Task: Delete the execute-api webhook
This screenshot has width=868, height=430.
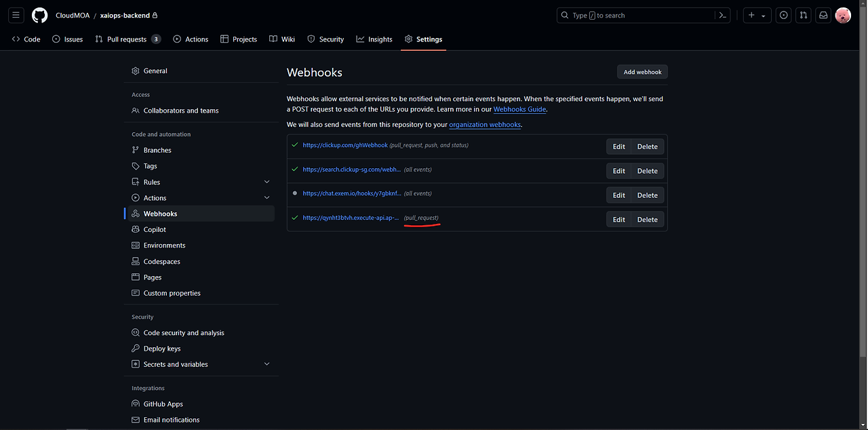Action: 648,220
